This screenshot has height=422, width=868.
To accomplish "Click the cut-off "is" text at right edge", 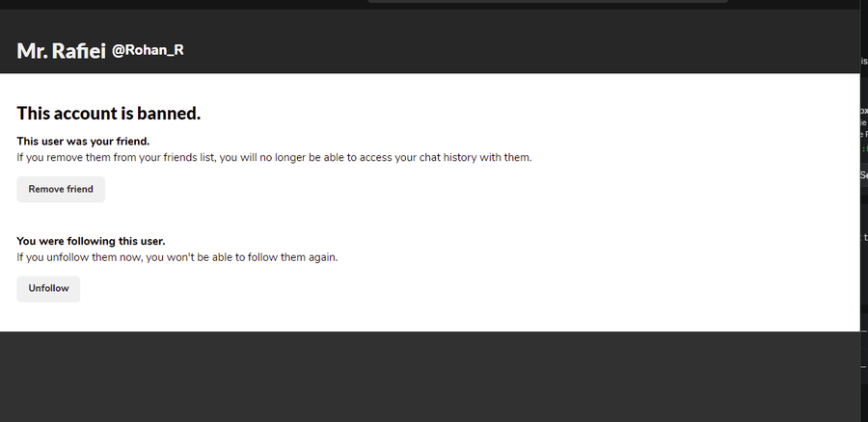I will (x=863, y=61).
